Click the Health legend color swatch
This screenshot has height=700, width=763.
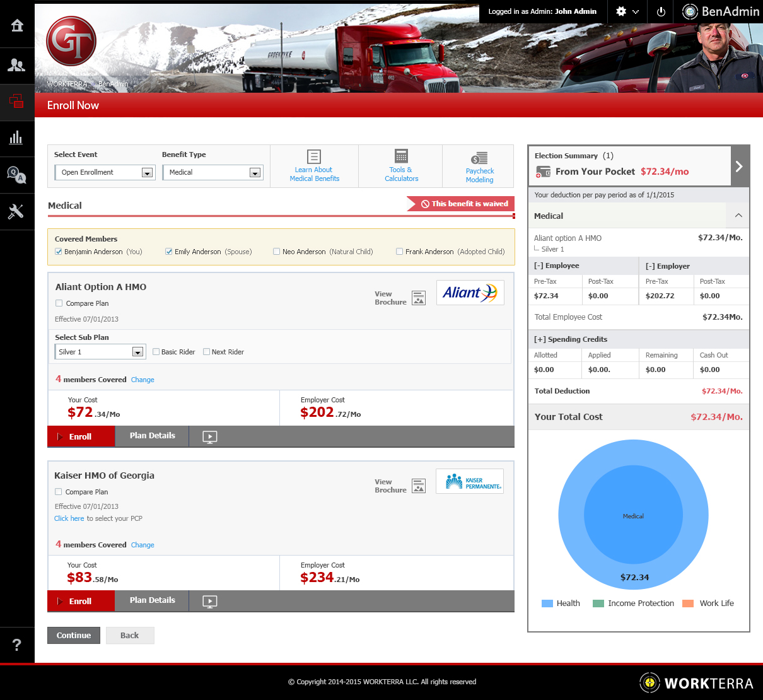pyautogui.click(x=547, y=604)
